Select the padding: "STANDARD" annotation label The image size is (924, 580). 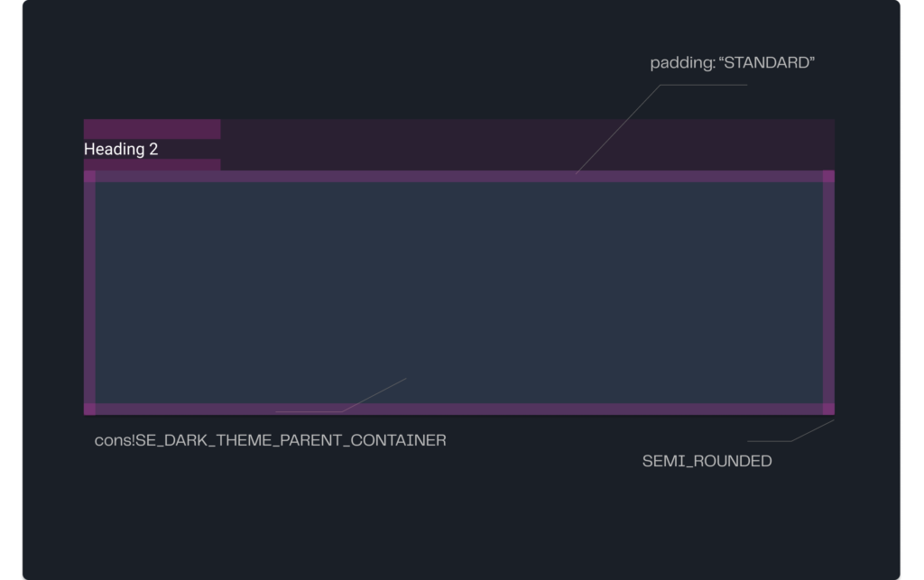pos(733,64)
